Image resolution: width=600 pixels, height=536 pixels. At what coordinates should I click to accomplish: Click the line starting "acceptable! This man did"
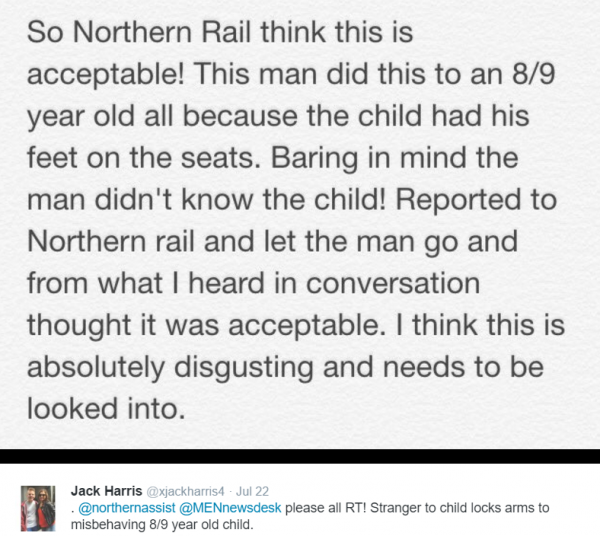point(291,73)
